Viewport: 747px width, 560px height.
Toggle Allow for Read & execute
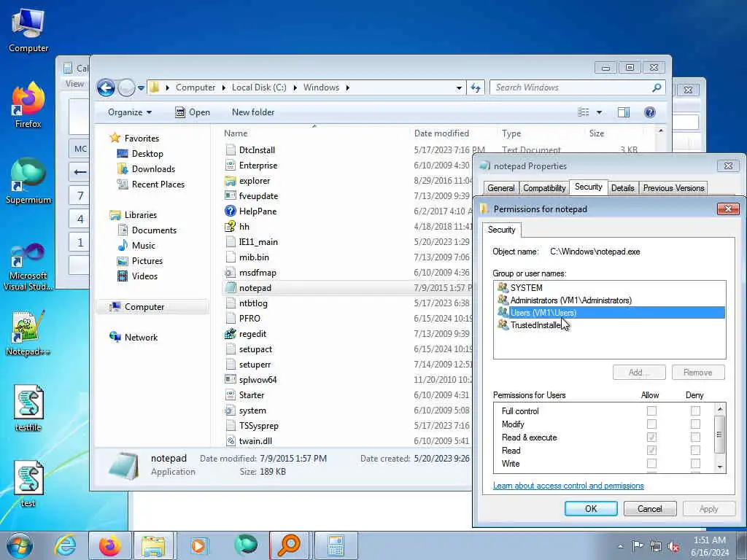point(651,437)
